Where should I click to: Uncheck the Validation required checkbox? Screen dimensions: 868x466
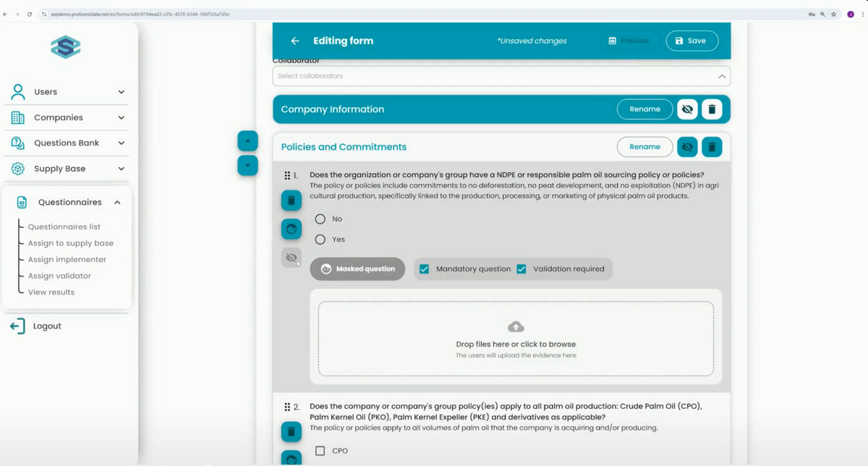pos(522,269)
